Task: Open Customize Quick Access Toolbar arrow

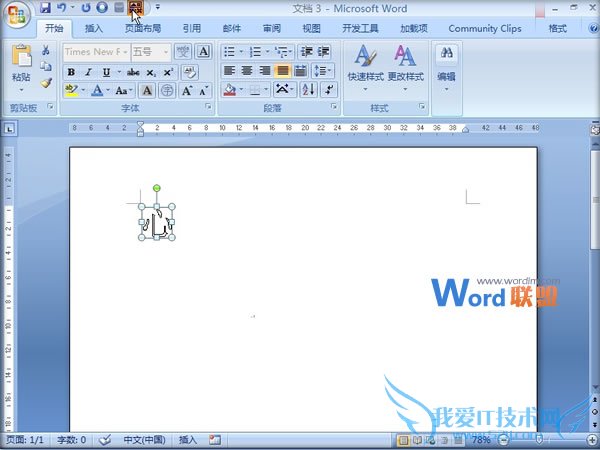Action: (x=158, y=7)
